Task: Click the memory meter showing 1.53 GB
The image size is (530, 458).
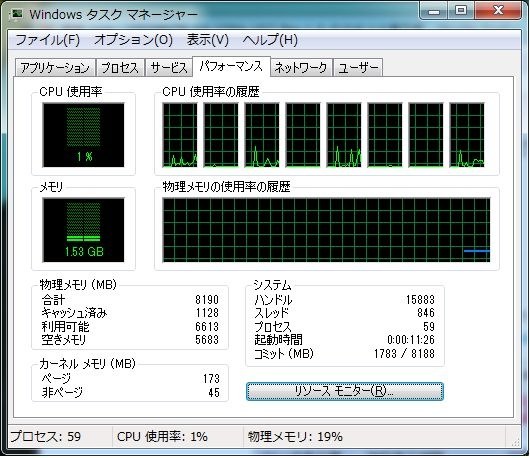Action: pos(83,230)
